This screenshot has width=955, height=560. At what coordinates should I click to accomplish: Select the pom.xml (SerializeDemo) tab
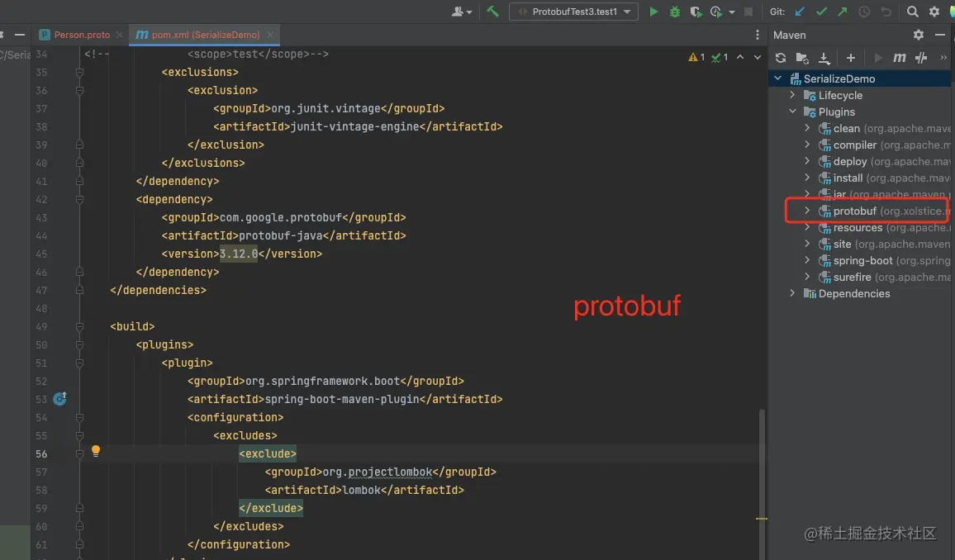tap(205, 35)
